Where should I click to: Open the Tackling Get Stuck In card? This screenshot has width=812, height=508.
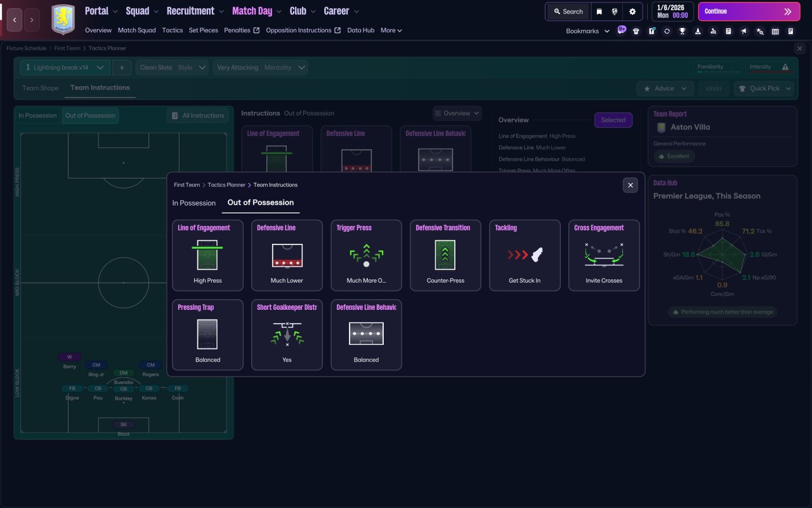(525, 255)
